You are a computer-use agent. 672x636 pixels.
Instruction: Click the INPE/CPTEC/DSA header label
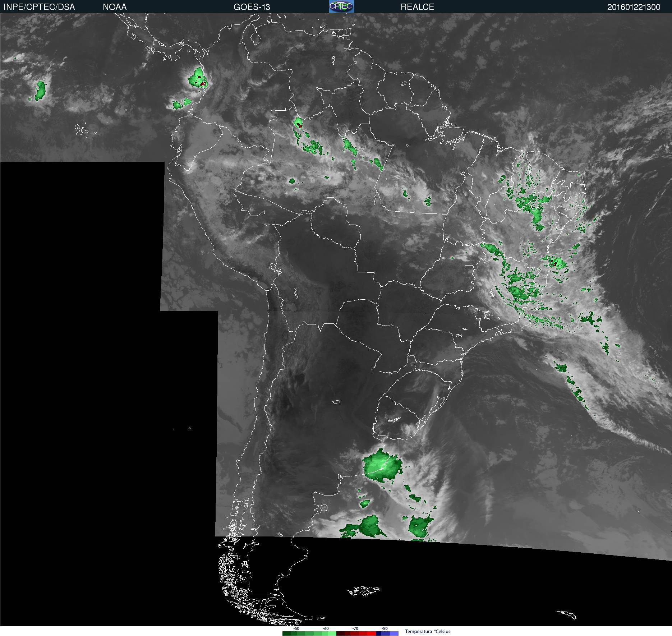pos(39,7)
